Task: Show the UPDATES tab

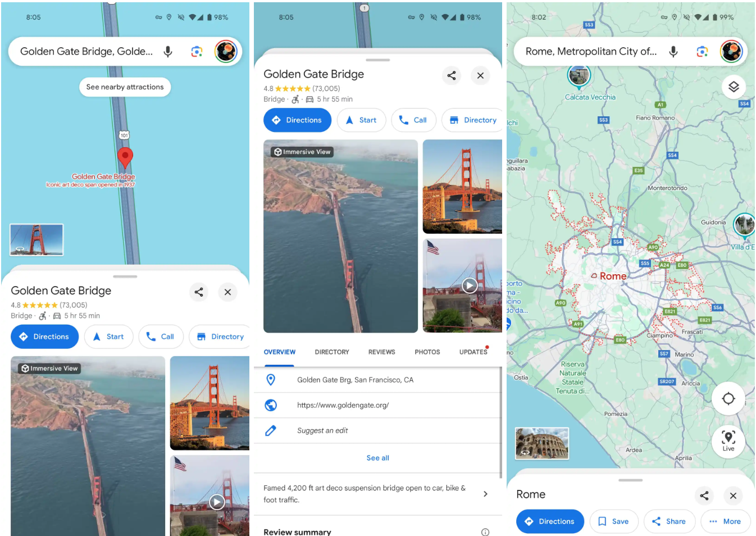Action: [x=473, y=352]
